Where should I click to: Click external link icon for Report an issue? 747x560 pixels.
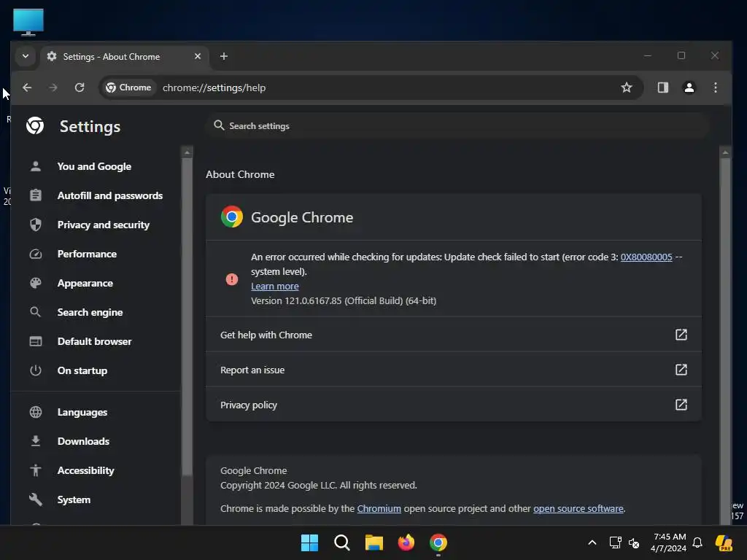(x=681, y=370)
